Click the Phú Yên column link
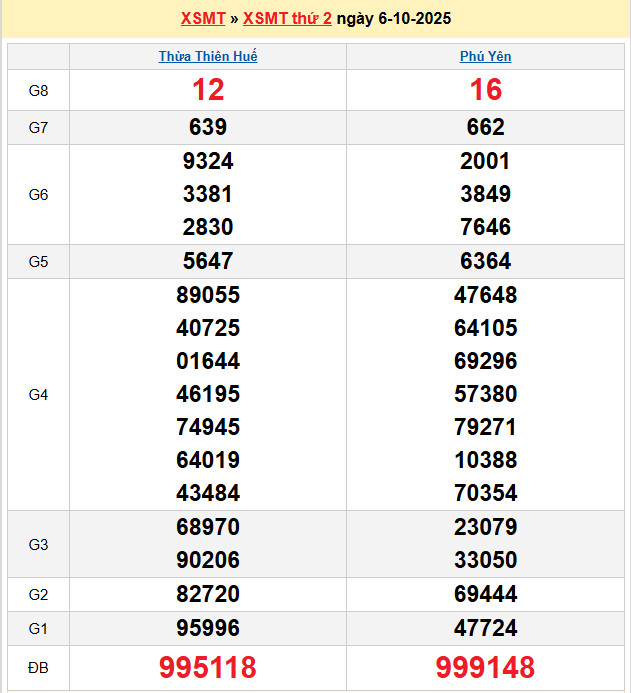Screen dimensions: 631x693 point(485,57)
